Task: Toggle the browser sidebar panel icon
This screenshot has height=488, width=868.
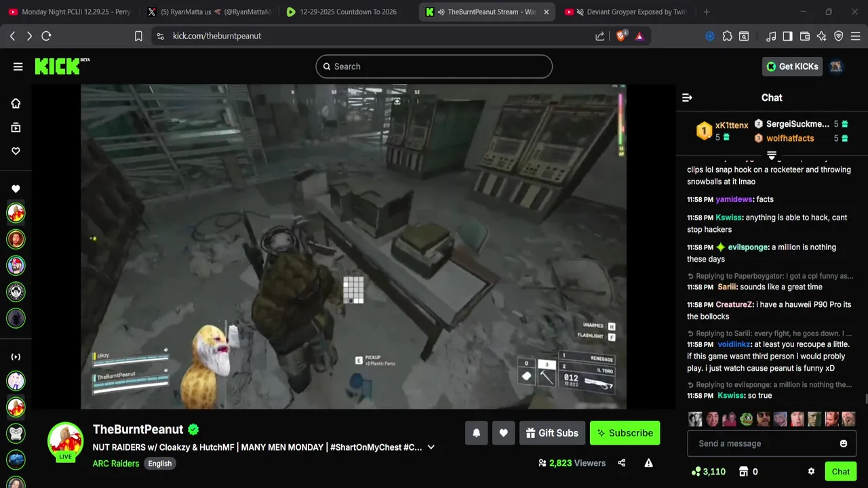Action: pos(787,36)
